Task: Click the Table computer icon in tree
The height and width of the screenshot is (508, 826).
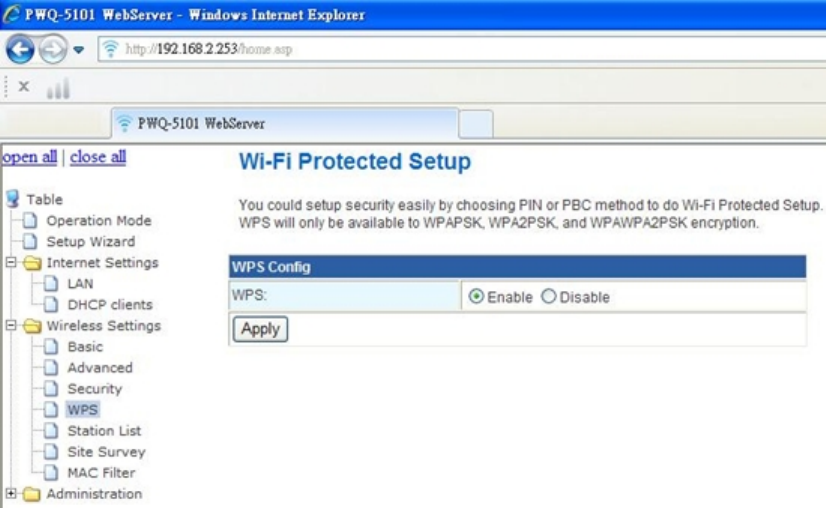Action: [x=12, y=199]
